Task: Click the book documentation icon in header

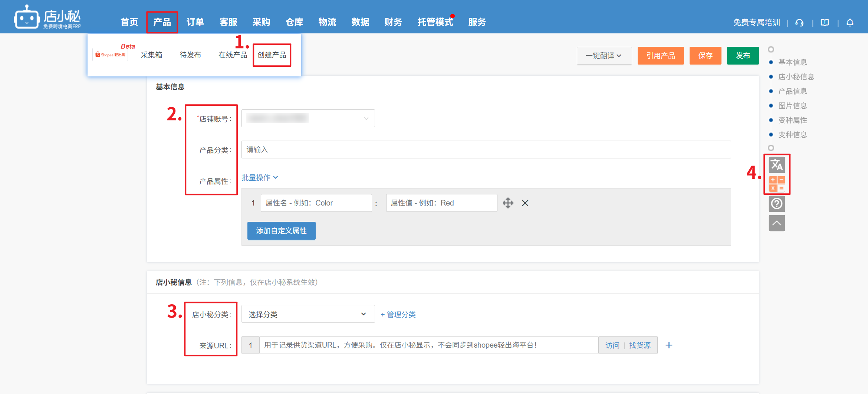Action: click(x=825, y=23)
